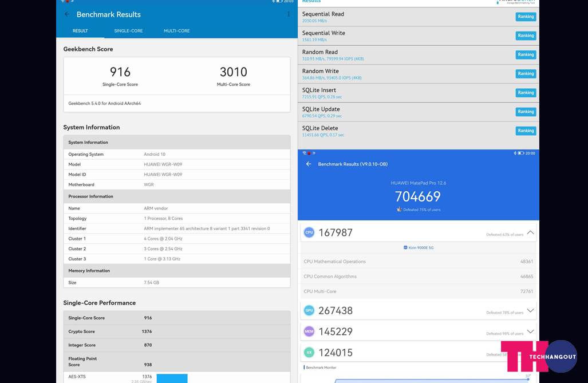Expand the GPU score section

[x=530, y=311]
